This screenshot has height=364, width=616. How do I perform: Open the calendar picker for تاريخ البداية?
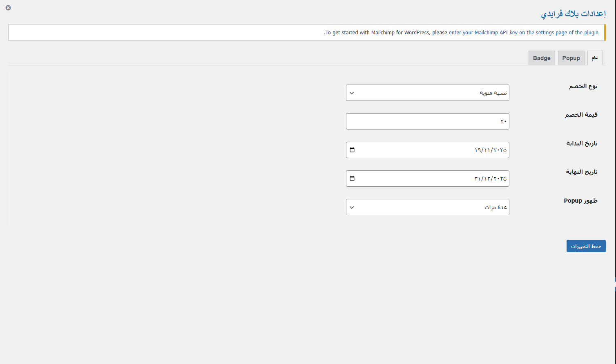352,150
